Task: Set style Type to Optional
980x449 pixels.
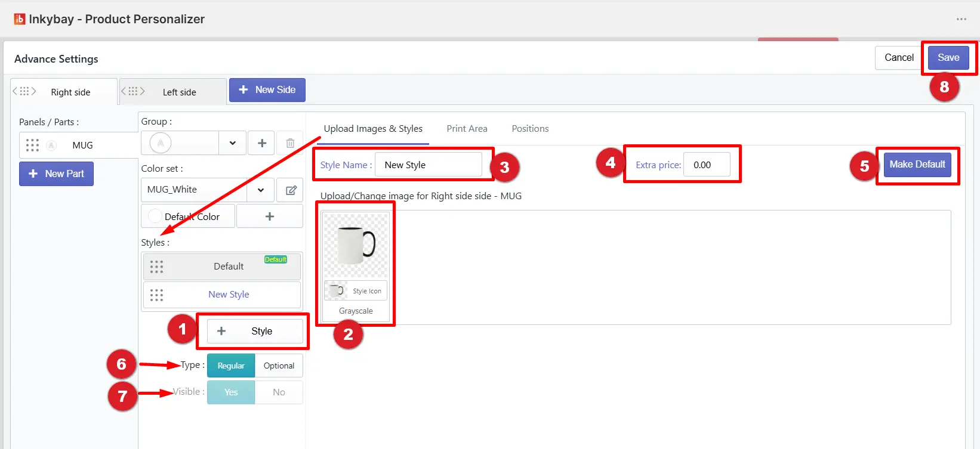Action: (279, 366)
